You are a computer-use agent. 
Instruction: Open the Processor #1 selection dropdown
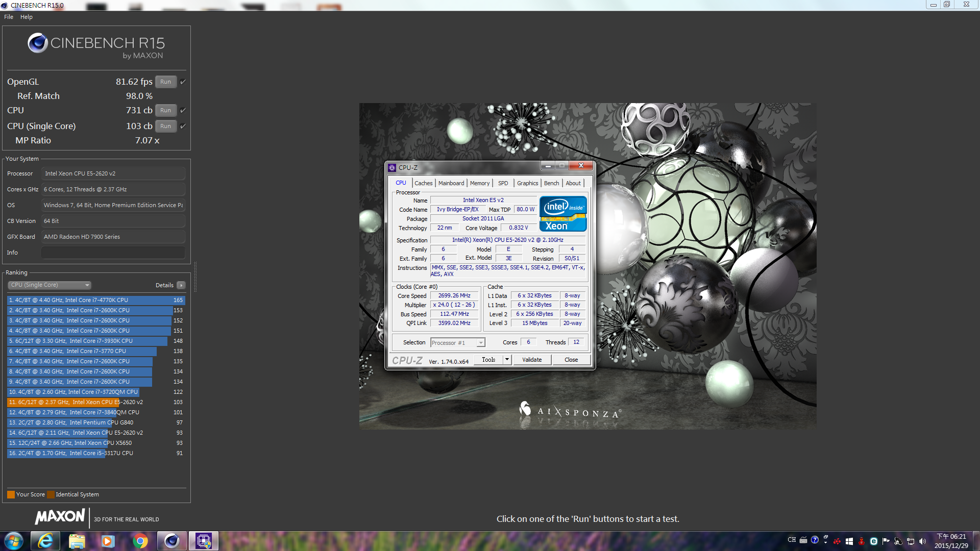[x=458, y=343]
